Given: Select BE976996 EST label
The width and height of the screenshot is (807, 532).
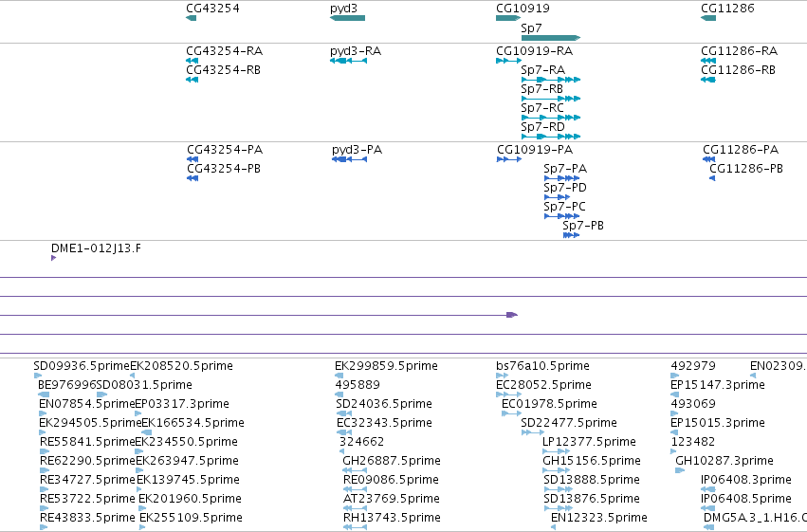Looking at the screenshot, I should point(67,385).
